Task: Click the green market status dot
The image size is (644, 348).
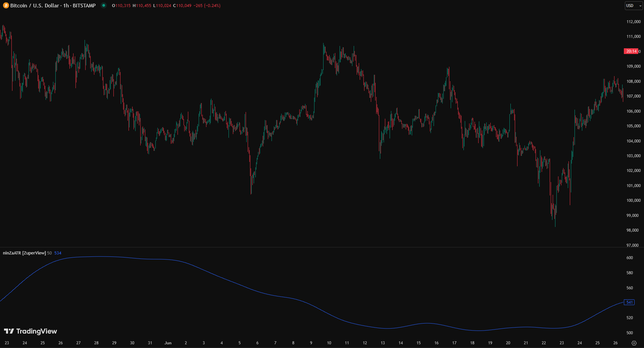Action: tap(104, 5)
